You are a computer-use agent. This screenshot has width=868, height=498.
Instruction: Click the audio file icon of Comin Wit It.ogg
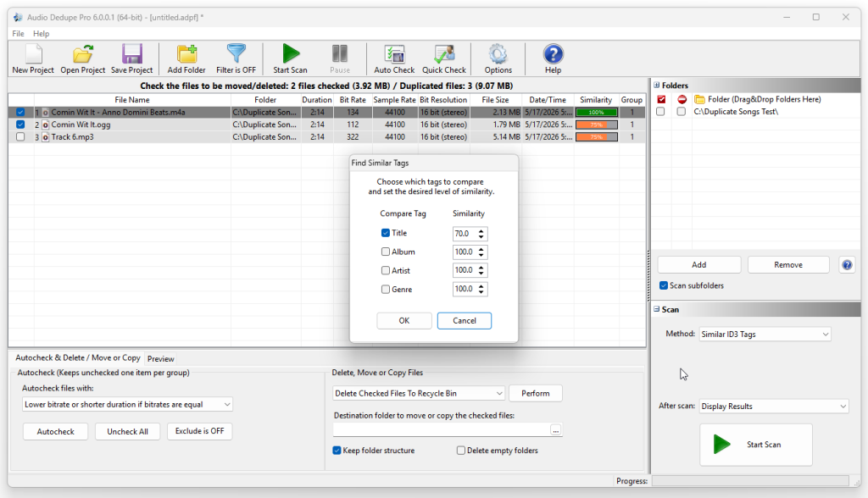(x=46, y=125)
